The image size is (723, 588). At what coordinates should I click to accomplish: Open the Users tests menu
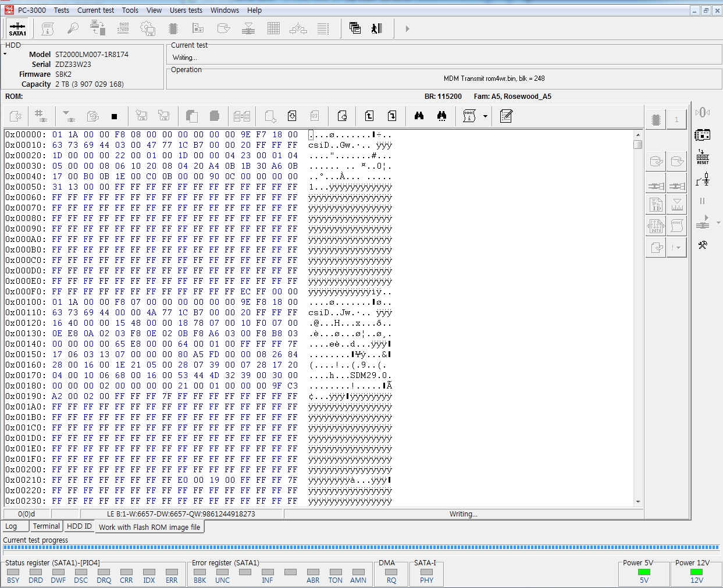click(186, 10)
